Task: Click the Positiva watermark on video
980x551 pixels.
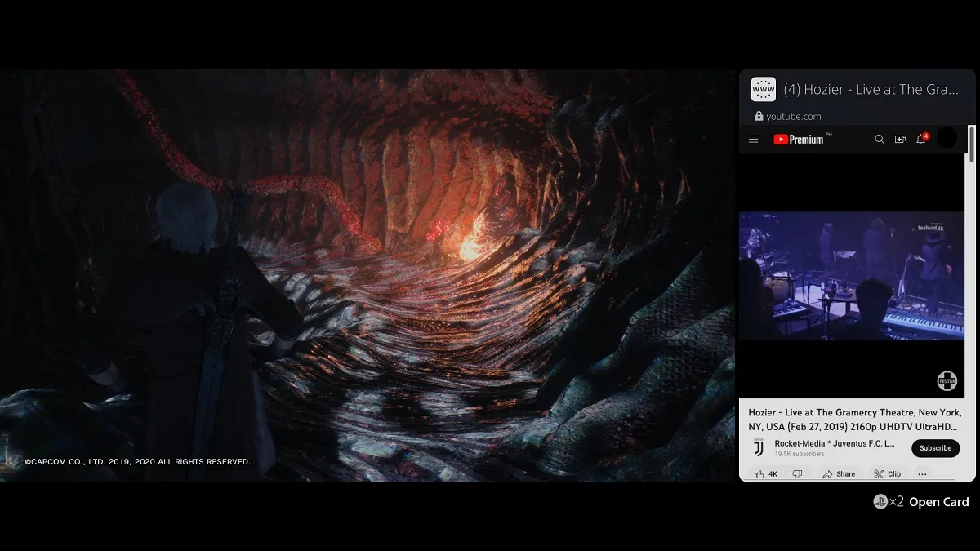Action: 946,381
